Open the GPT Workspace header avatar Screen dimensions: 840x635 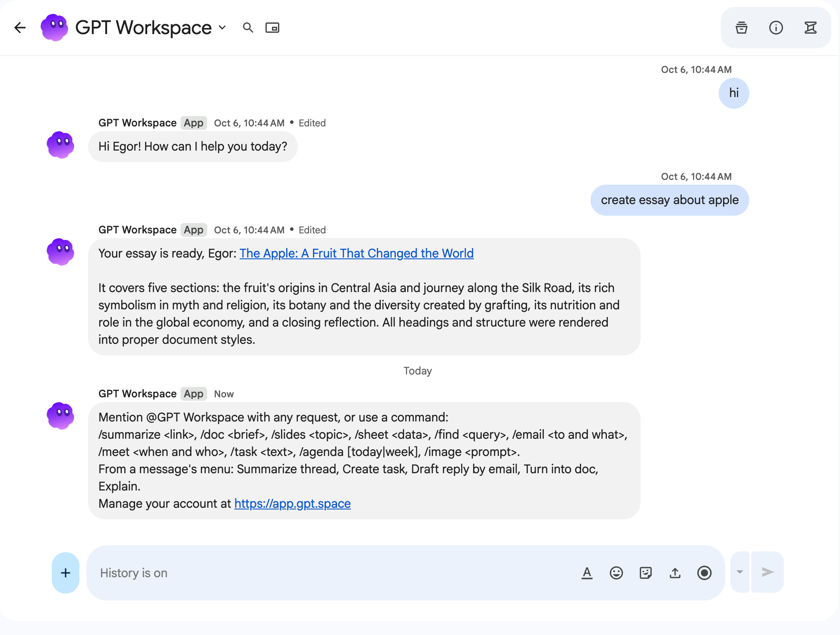pyautogui.click(x=54, y=28)
